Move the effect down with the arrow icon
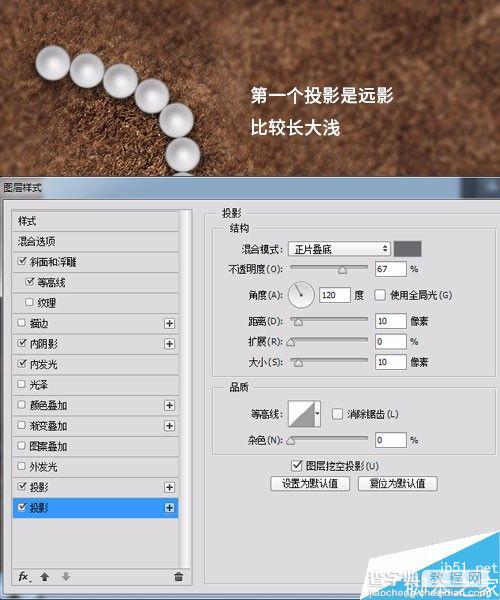 [66, 577]
